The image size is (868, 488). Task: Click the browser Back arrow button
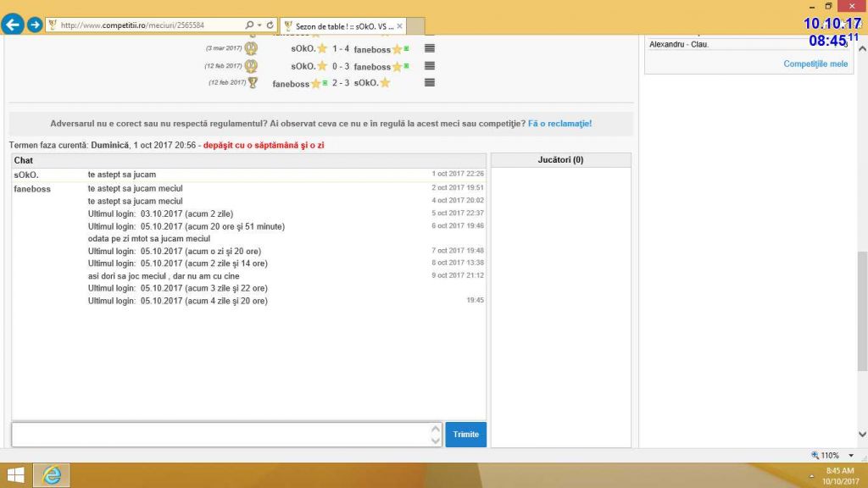pos(13,25)
